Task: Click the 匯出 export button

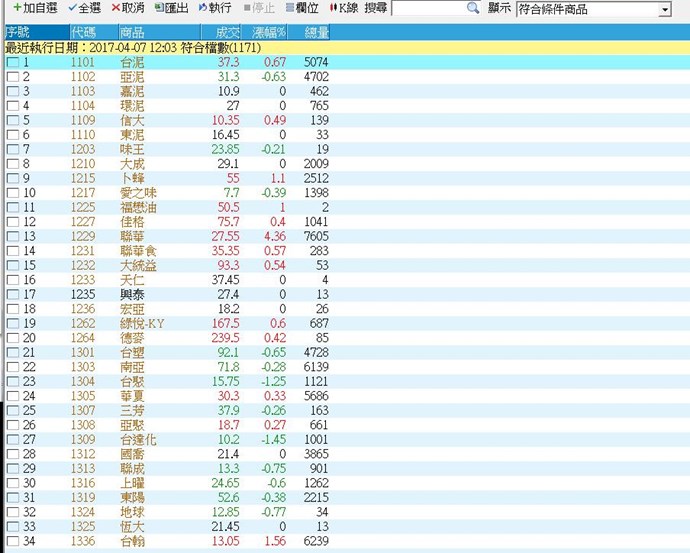Action: click(172, 8)
